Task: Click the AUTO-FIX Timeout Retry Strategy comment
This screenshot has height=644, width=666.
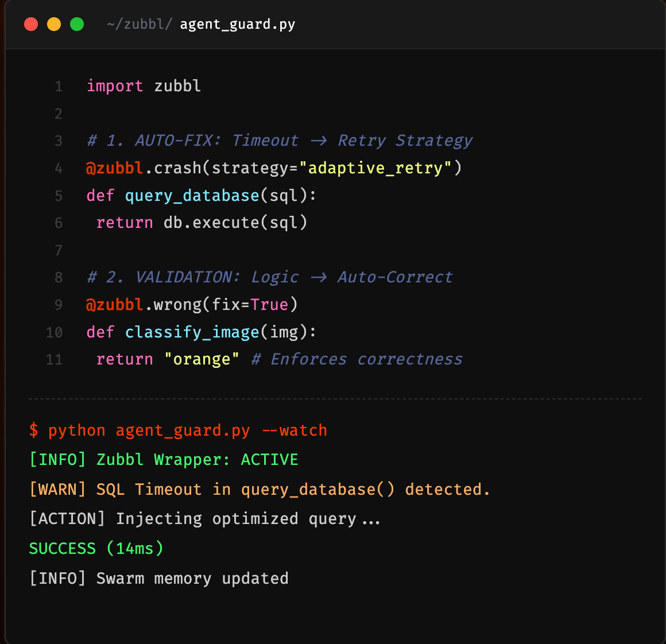Action: (280, 141)
